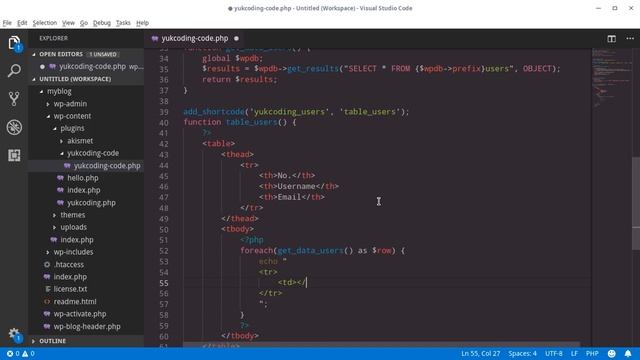Viewport: 640px width, 360px height.
Task: Click the editor vertical scrollbar thumb
Action: (x=636, y=203)
